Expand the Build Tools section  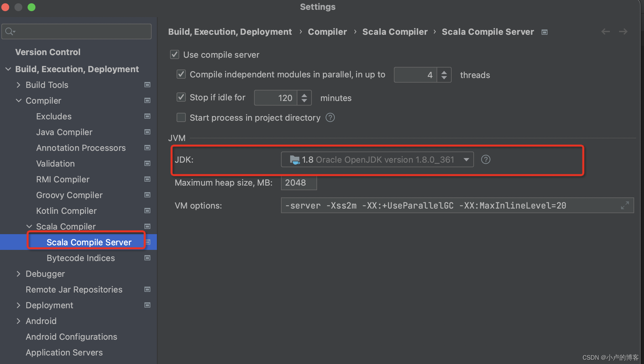19,85
